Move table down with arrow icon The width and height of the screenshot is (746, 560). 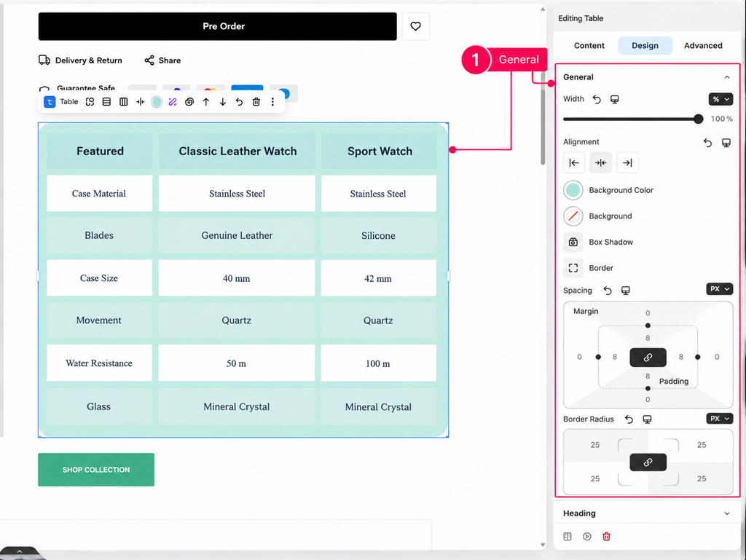click(223, 102)
